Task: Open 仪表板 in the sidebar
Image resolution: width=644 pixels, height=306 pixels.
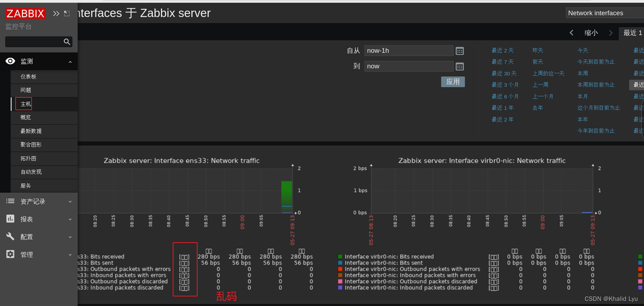Action: pyautogui.click(x=44, y=77)
